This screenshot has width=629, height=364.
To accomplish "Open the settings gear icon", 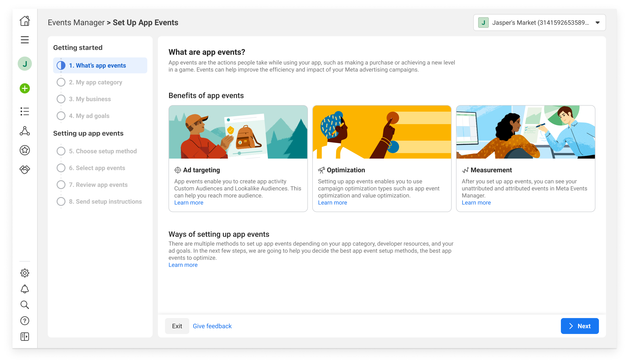I will coord(25,273).
